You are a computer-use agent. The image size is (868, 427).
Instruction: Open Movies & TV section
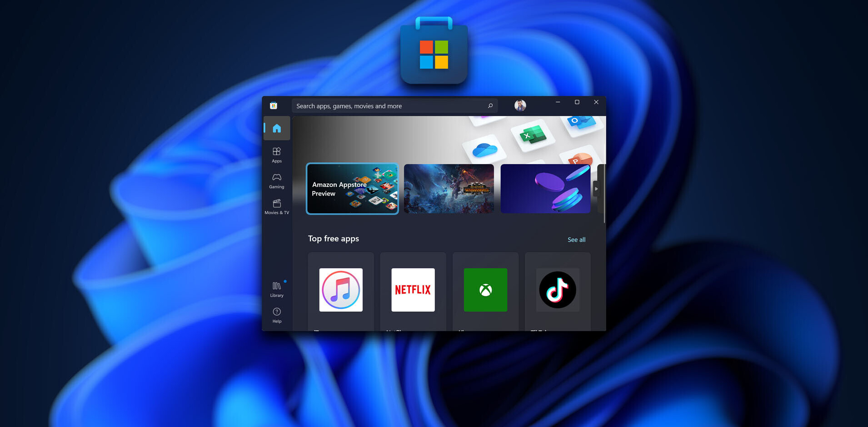point(276,206)
